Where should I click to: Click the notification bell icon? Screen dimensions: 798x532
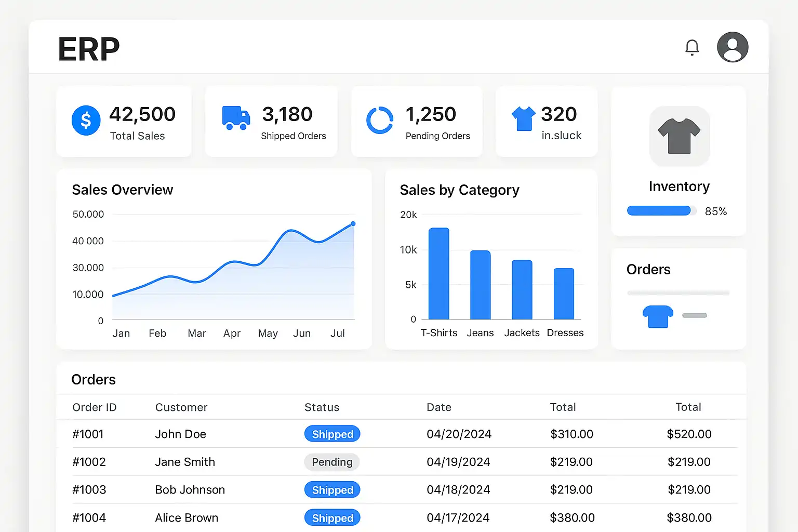click(x=691, y=47)
